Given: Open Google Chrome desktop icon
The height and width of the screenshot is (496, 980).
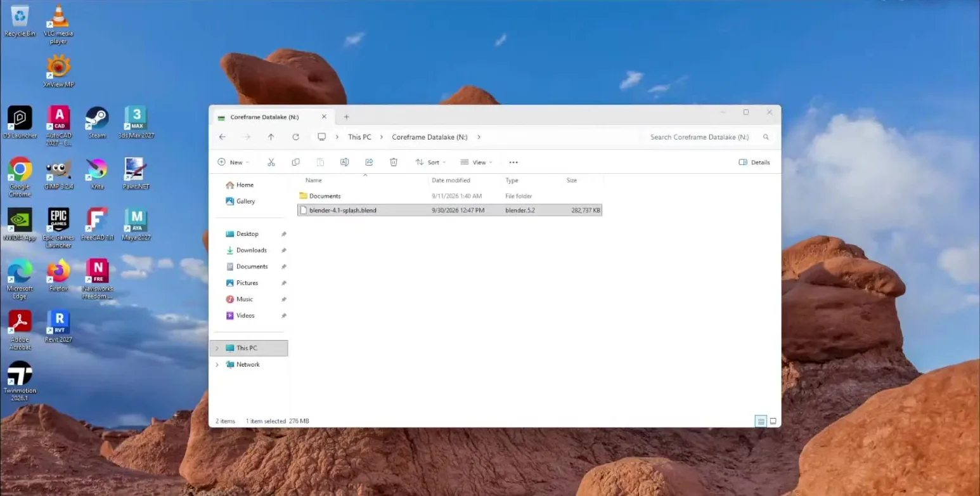Looking at the screenshot, I should point(20,177).
